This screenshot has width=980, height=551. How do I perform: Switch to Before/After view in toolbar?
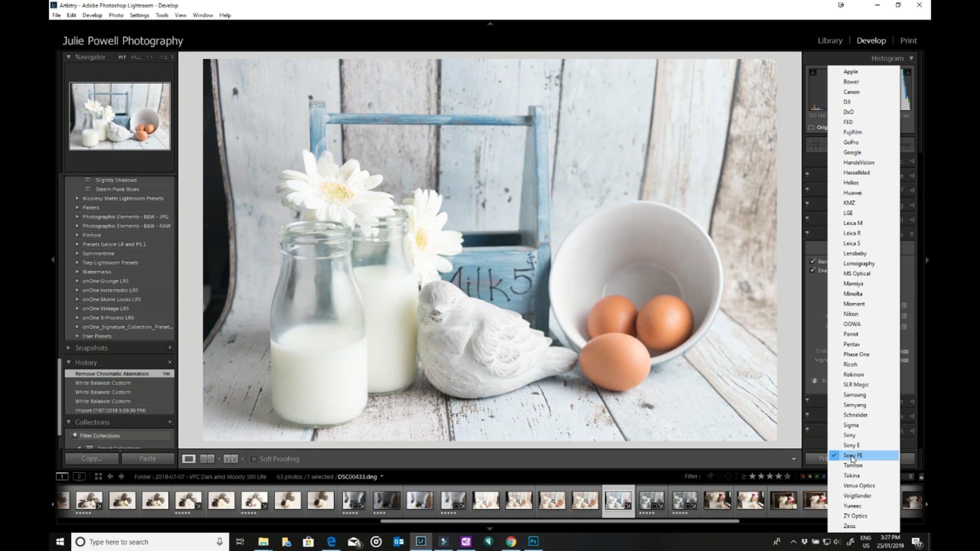(x=207, y=459)
